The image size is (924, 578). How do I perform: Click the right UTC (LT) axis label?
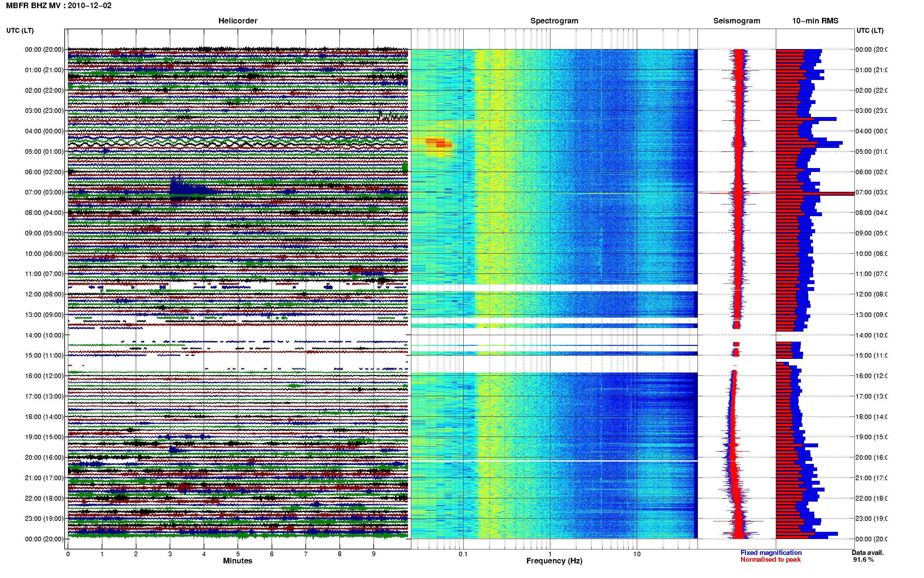[870, 30]
